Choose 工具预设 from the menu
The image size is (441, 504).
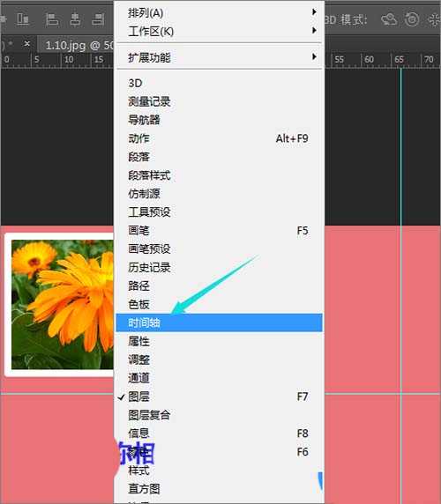pyautogui.click(x=219, y=211)
